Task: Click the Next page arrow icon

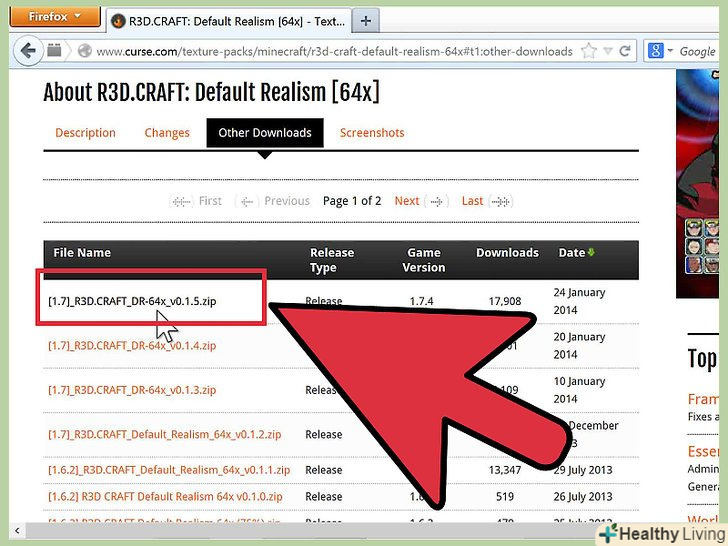Action: click(x=436, y=202)
